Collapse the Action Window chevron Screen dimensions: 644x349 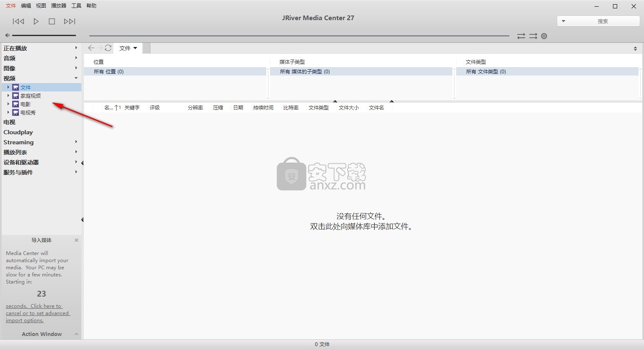(76, 334)
